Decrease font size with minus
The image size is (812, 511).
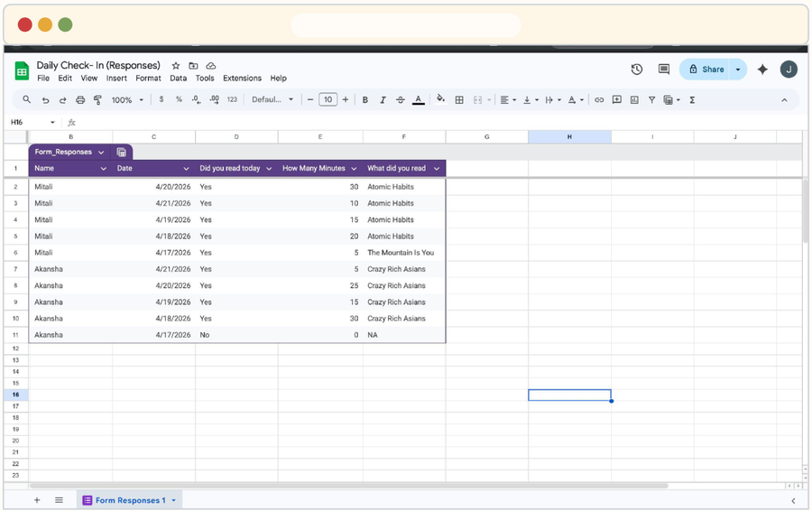tap(310, 99)
